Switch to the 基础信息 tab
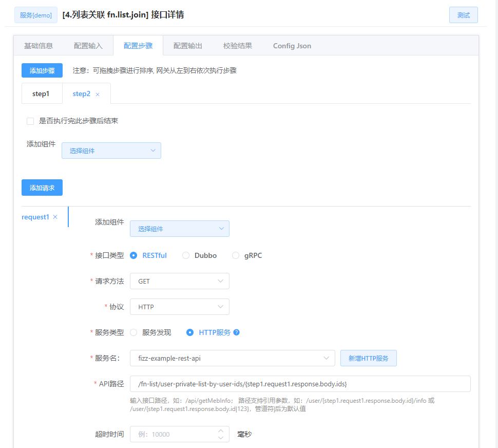 tap(39, 46)
